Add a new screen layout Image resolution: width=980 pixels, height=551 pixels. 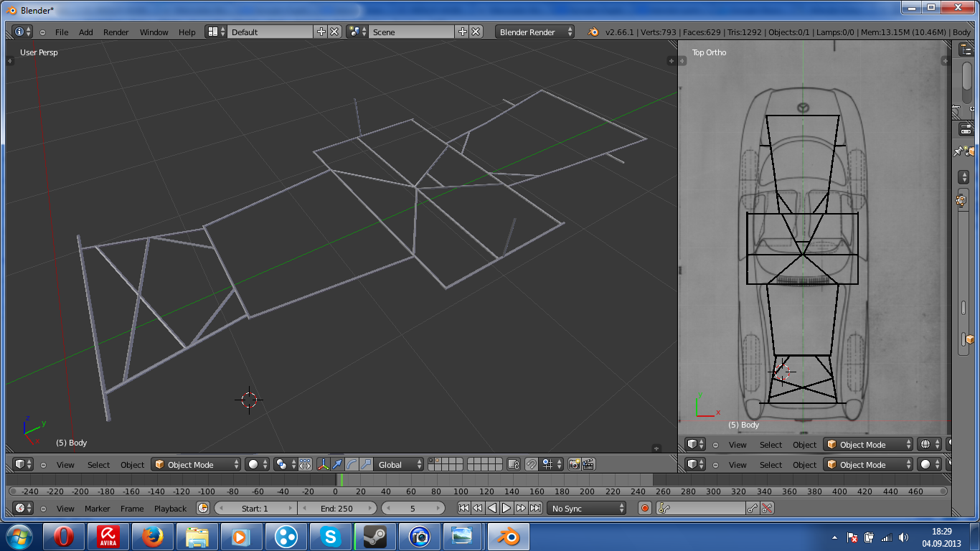[321, 32]
